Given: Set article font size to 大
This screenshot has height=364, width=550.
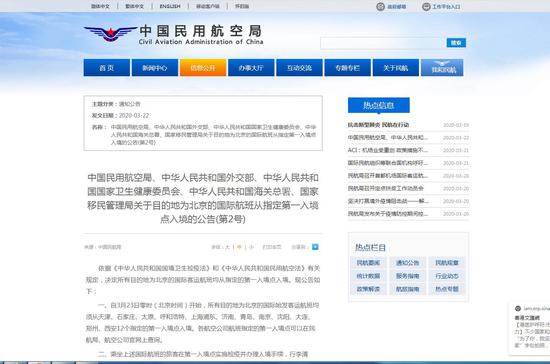Looking at the screenshot, I should tap(227, 247).
